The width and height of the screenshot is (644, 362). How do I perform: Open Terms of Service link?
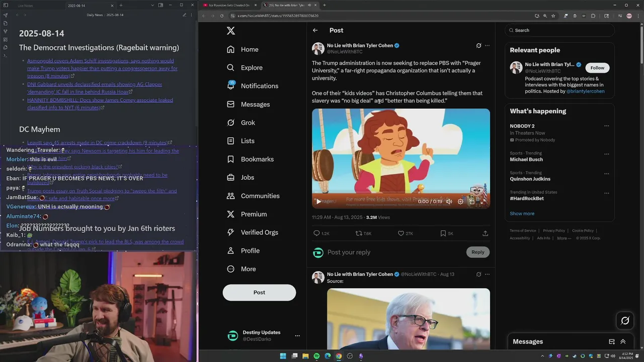tap(523, 231)
